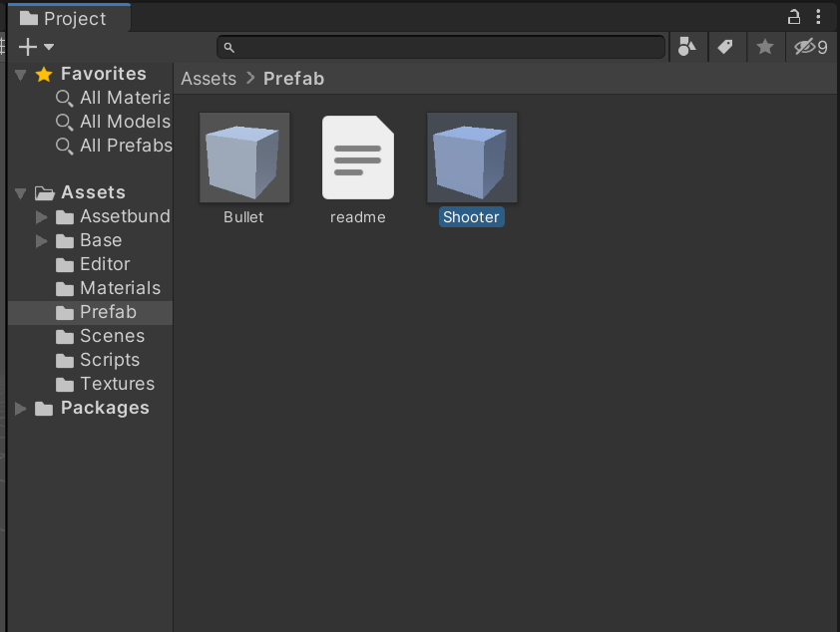Select the Bullet prefab thumbnail
The image size is (840, 632).
244,158
